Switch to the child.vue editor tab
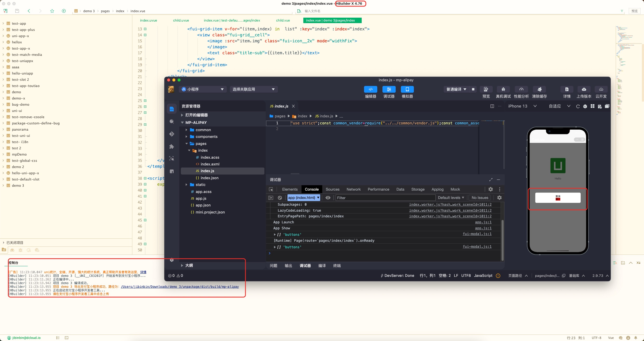This screenshot has width=644, height=341. 283,20
